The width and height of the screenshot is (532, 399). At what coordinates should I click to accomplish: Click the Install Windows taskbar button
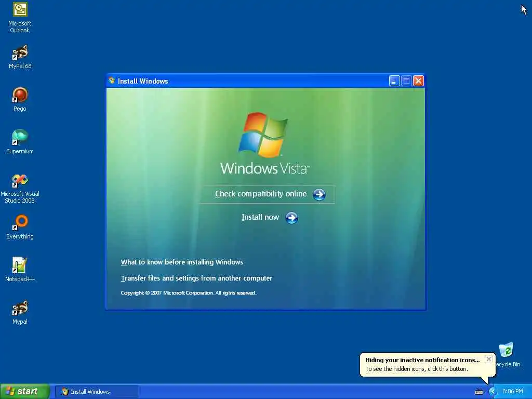pyautogui.click(x=97, y=392)
